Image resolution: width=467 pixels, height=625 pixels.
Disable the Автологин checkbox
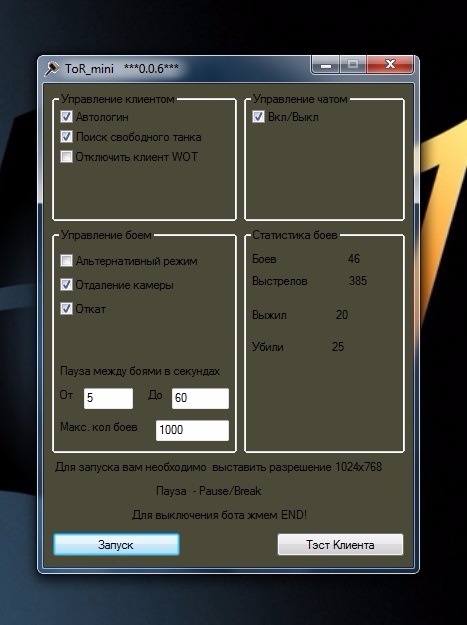point(66,117)
